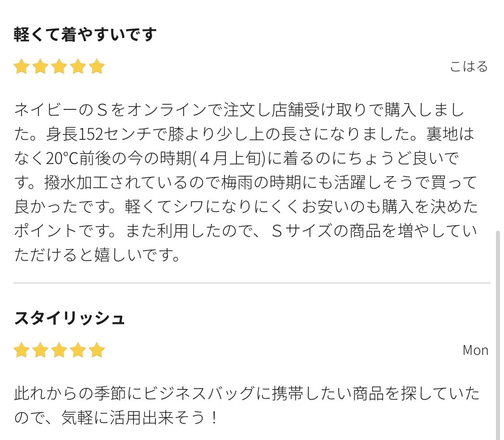Open review title スタイリッシュ

pyautogui.click(x=69, y=318)
